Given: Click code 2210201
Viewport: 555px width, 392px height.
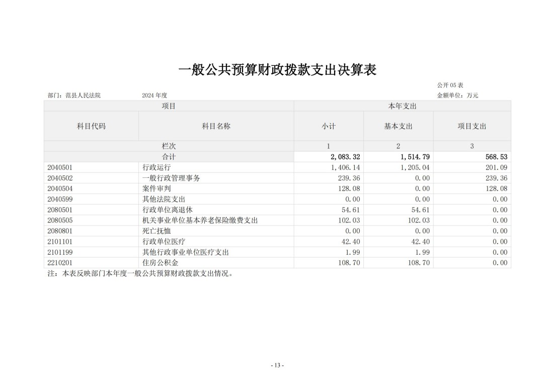Looking at the screenshot, I should pos(60,263).
